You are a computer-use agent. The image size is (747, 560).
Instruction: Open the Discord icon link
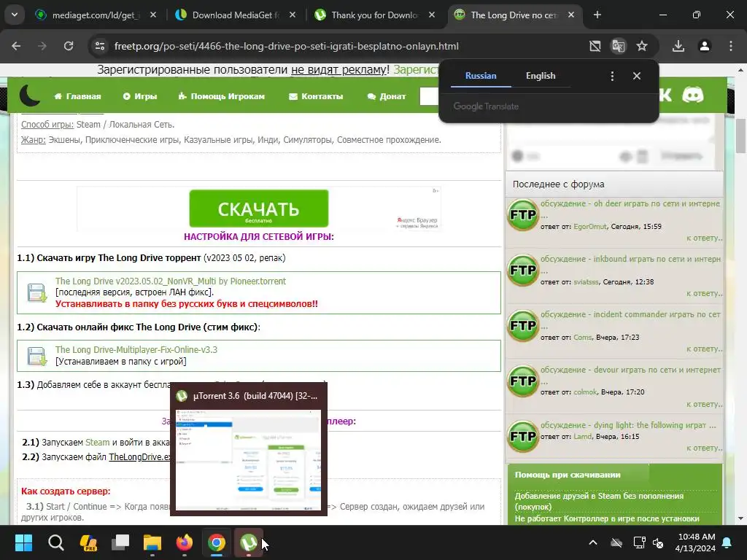coord(693,96)
